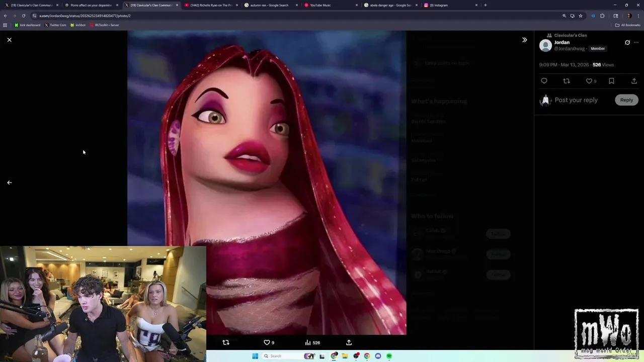Image resolution: width=644 pixels, height=362 pixels.
Task: Go to the previous photo with left arrow
Action: [x=9, y=183]
